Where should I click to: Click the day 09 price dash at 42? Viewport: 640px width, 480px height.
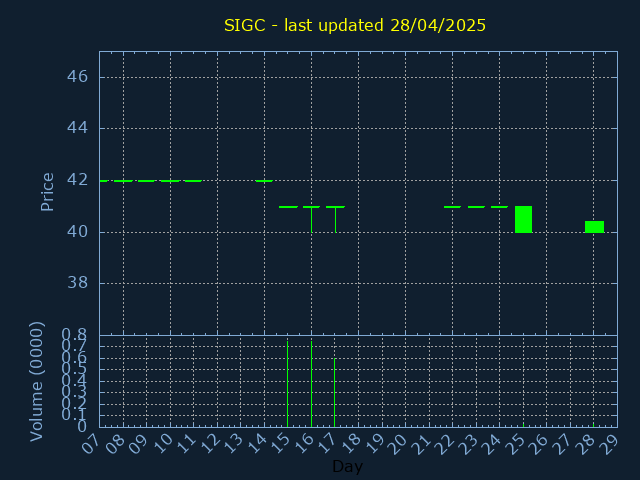(147, 180)
